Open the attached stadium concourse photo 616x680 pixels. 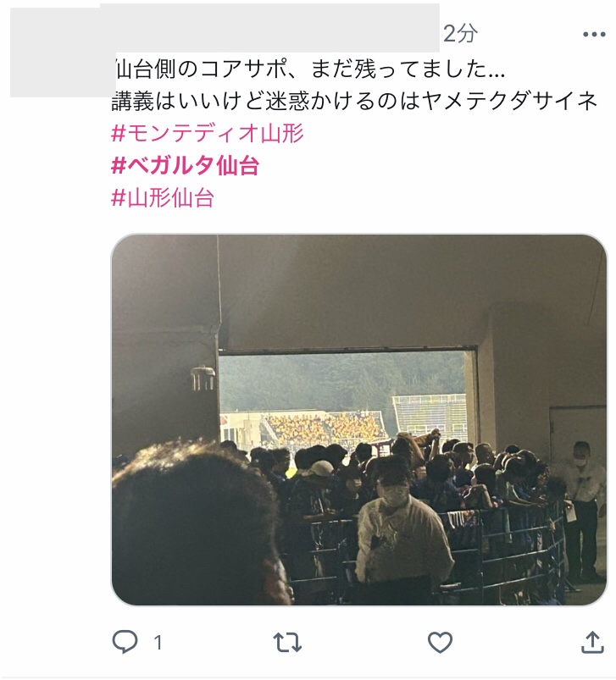359,419
